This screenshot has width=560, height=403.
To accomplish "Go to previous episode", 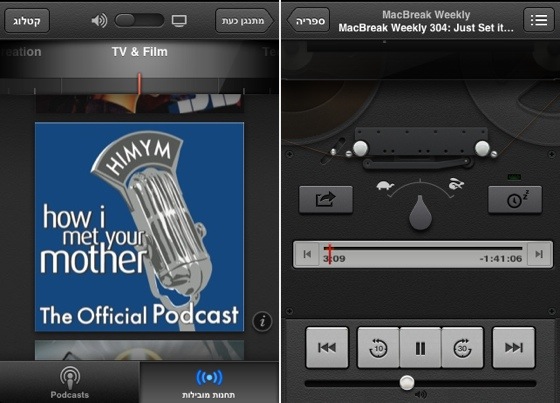I will tap(327, 347).
